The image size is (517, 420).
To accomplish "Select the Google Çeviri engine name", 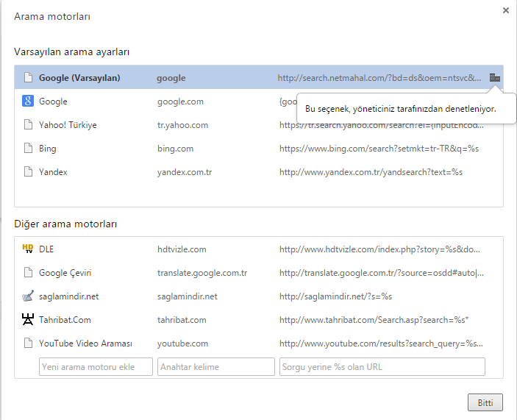I will point(65,273).
